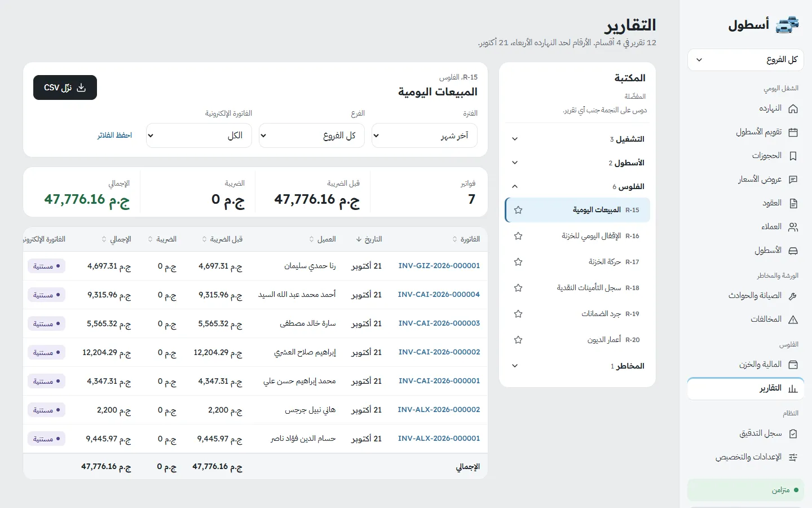
Task: Expand the التشغيل section in library
Action: [x=577, y=139]
